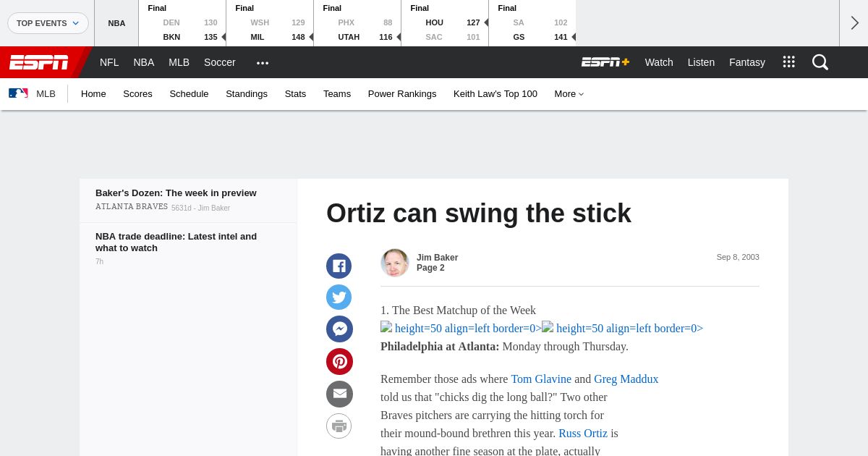Go to MLB Scores tab

pyautogui.click(x=137, y=94)
